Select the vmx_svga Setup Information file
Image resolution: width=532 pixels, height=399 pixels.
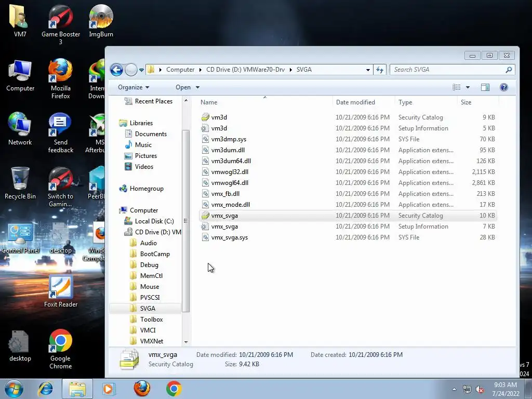pyautogui.click(x=348, y=227)
